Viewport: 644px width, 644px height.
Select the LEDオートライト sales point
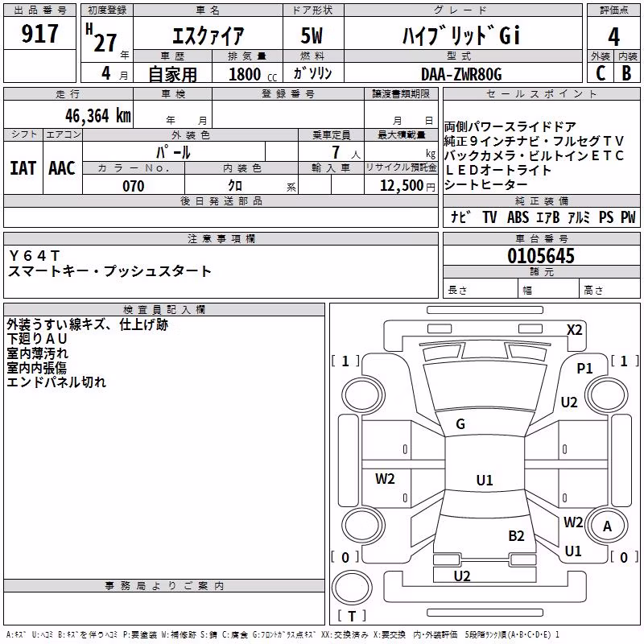click(x=497, y=170)
